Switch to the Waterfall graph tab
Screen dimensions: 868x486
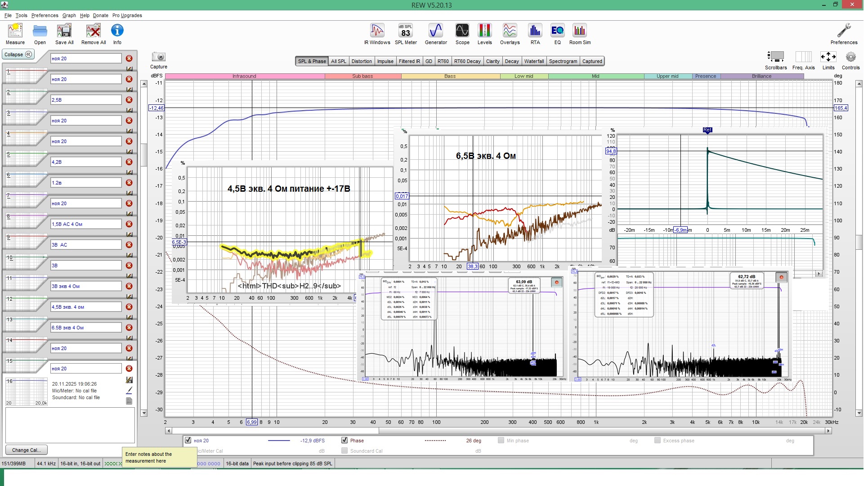tap(534, 61)
